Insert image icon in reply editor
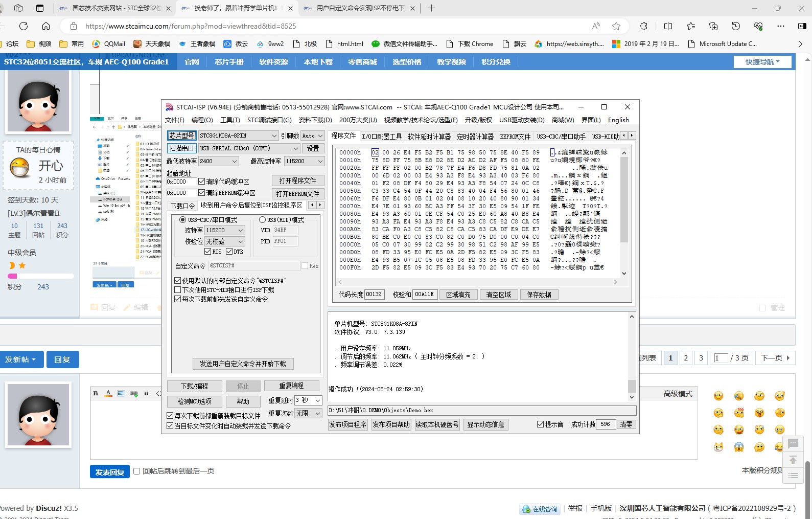The width and height of the screenshot is (812, 519). click(x=121, y=393)
